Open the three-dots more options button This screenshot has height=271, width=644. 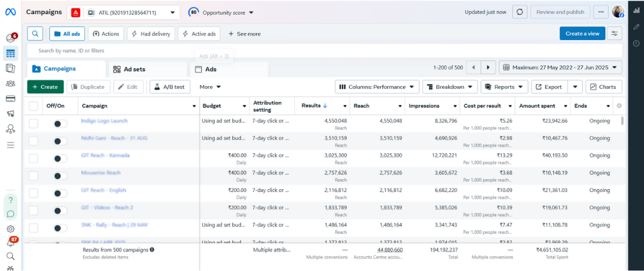click(601, 12)
